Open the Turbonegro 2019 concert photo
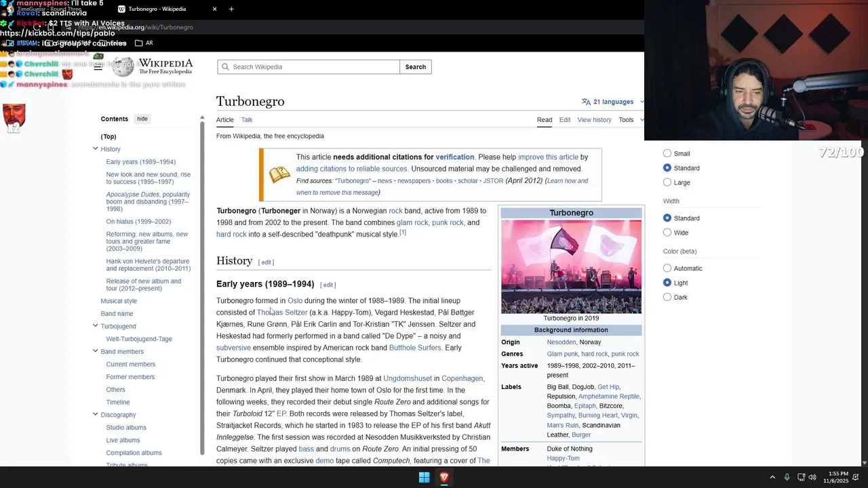The width and height of the screenshot is (868, 488). [x=571, y=266]
